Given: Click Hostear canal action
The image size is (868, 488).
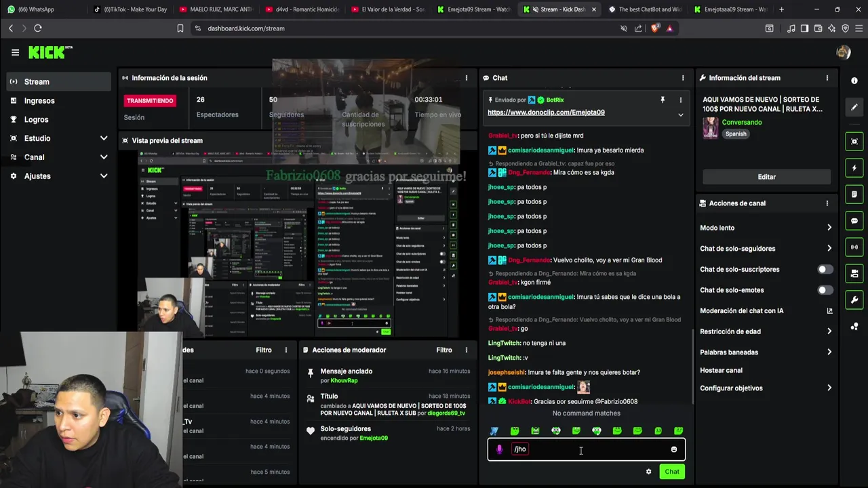Looking at the screenshot, I should (x=721, y=371).
